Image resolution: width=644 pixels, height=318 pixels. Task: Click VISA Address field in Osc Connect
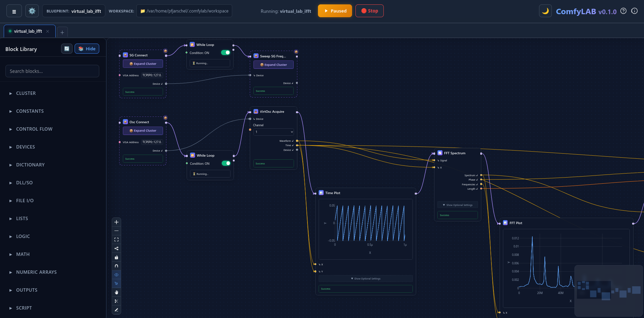[152, 142]
